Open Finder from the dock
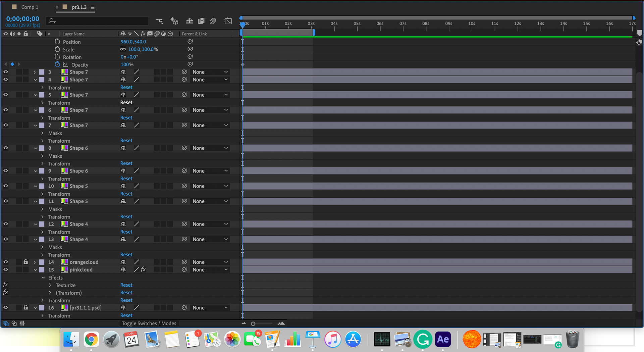 click(x=71, y=339)
